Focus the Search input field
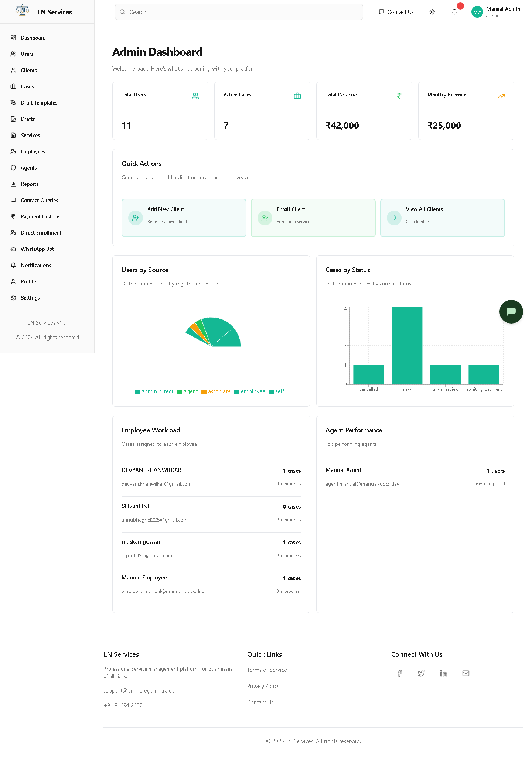532x766 pixels. pyautogui.click(x=239, y=12)
